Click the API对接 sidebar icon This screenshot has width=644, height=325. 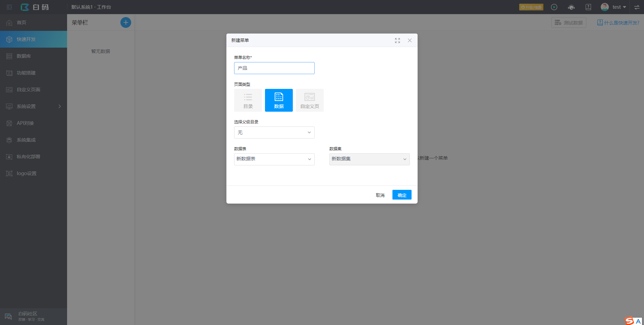click(x=9, y=123)
